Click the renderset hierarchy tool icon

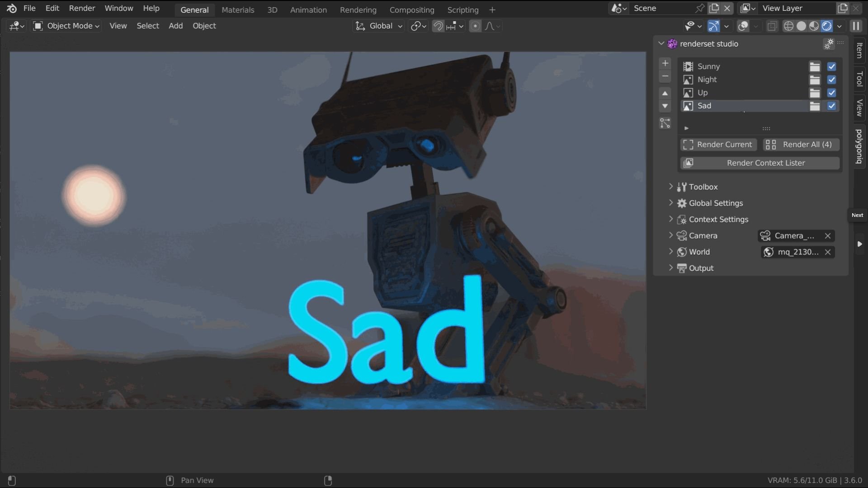(665, 123)
